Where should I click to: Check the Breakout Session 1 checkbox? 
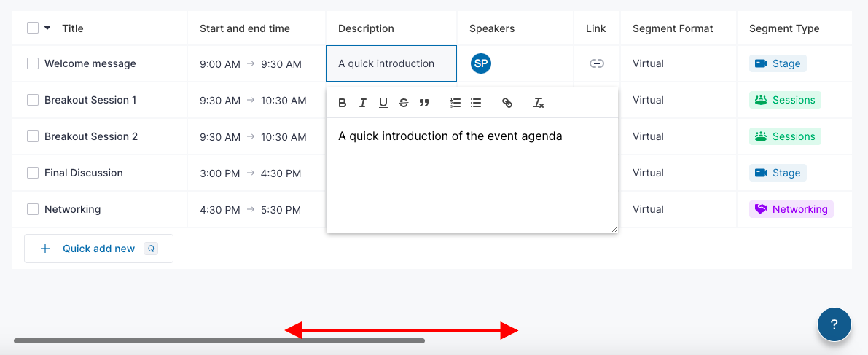point(33,100)
